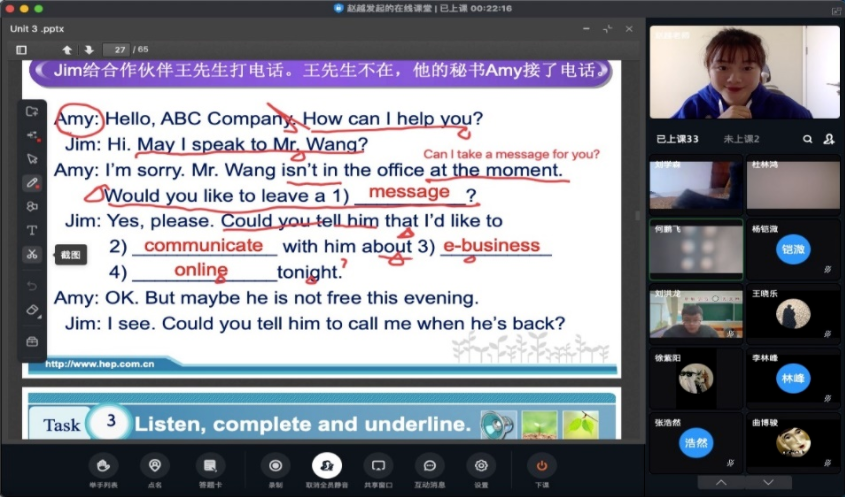Select 何鹏飞 video tile
The height and width of the screenshot is (497, 845).
[696, 249]
